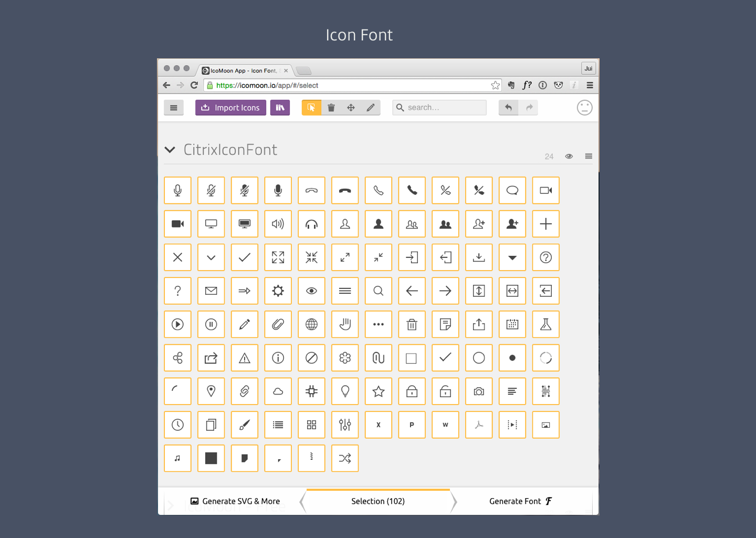Select the raised hand icon
This screenshot has height=538, width=756.
point(345,324)
